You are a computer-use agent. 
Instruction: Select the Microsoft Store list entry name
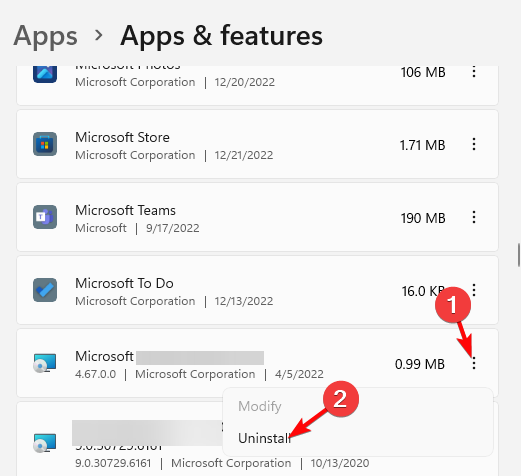122,137
